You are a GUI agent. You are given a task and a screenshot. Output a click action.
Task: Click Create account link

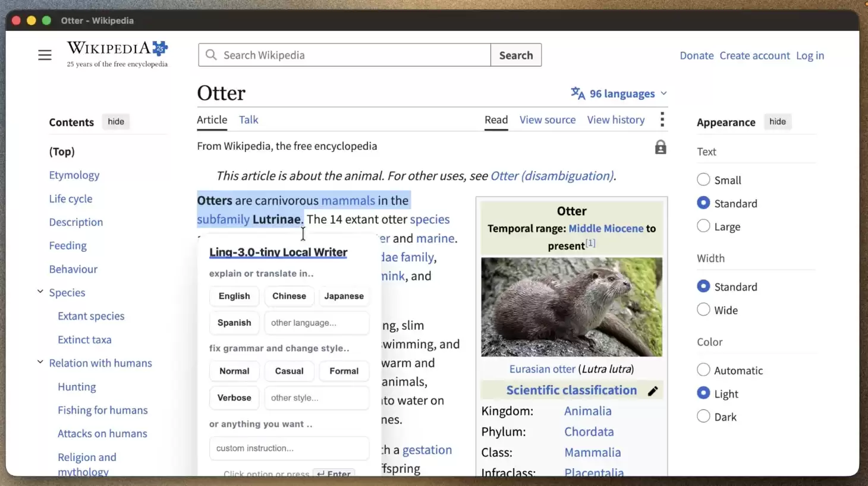755,55
